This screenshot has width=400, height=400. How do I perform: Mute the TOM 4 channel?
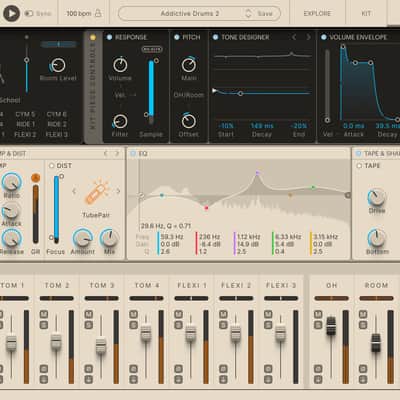pos(133,314)
